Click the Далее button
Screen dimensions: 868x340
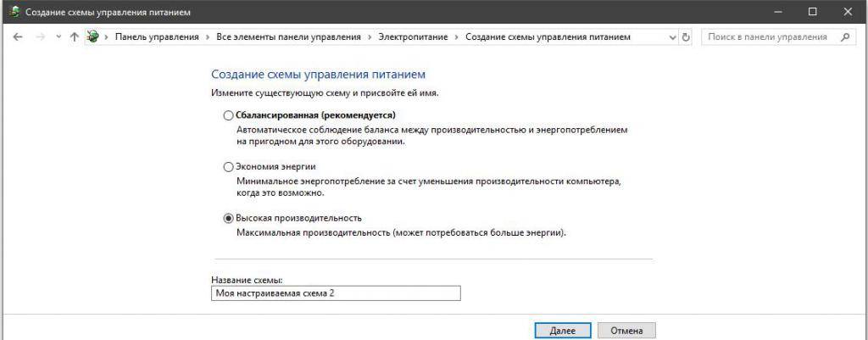[x=563, y=331]
